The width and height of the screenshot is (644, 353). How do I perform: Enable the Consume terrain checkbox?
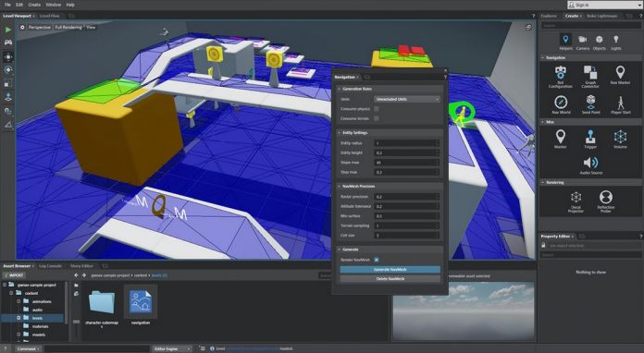click(x=377, y=118)
